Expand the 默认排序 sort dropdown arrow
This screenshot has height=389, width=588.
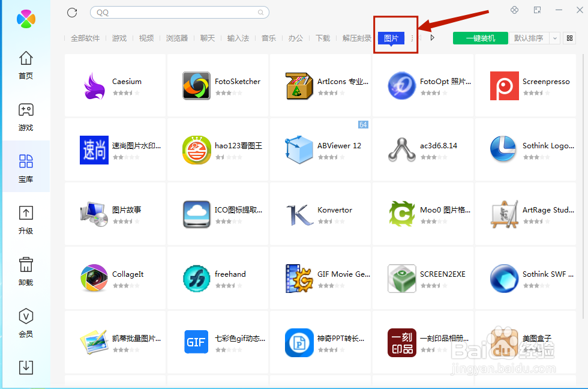pos(554,38)
